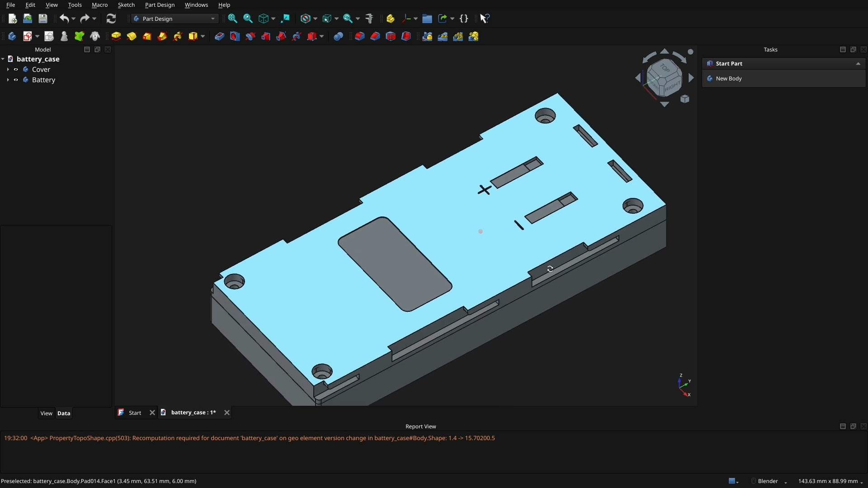Toggle visibility of the Cover body
The height and width of the screenshot is (488, 868).
(16, 70)
